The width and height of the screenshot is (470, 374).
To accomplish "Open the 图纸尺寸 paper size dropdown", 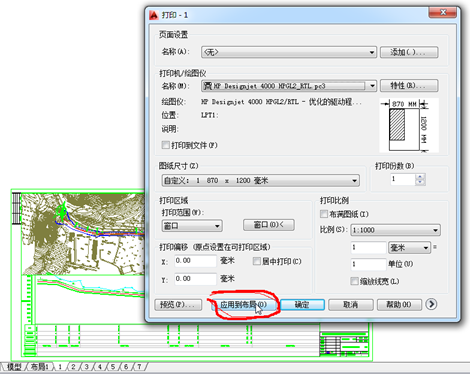I will click(x=261, y=180).
